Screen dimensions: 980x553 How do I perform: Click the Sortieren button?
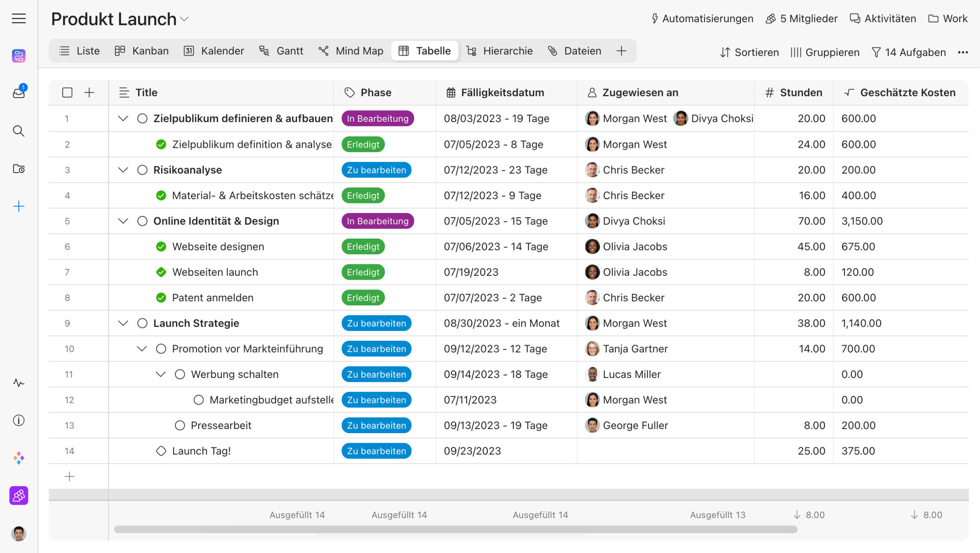click(x=749, y=52)
